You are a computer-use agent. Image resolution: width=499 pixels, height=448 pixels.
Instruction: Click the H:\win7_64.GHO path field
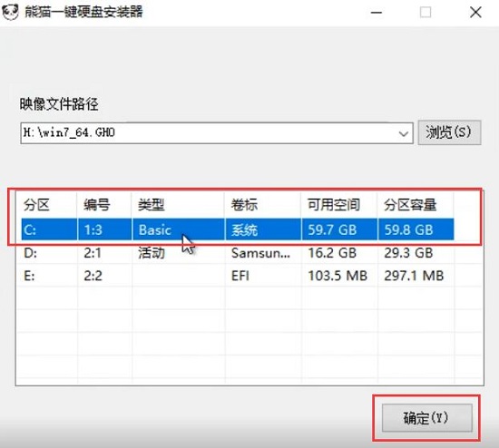click(x=217, y=133)
